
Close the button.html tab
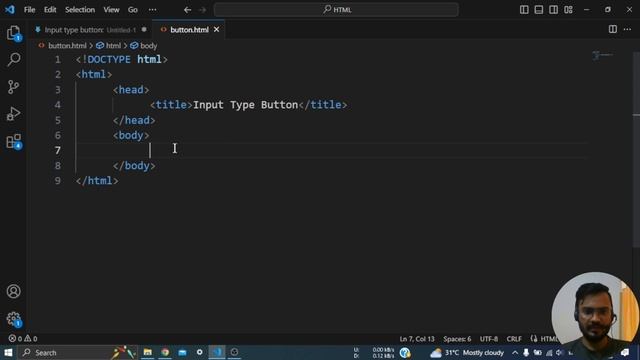tap(216, 29)
